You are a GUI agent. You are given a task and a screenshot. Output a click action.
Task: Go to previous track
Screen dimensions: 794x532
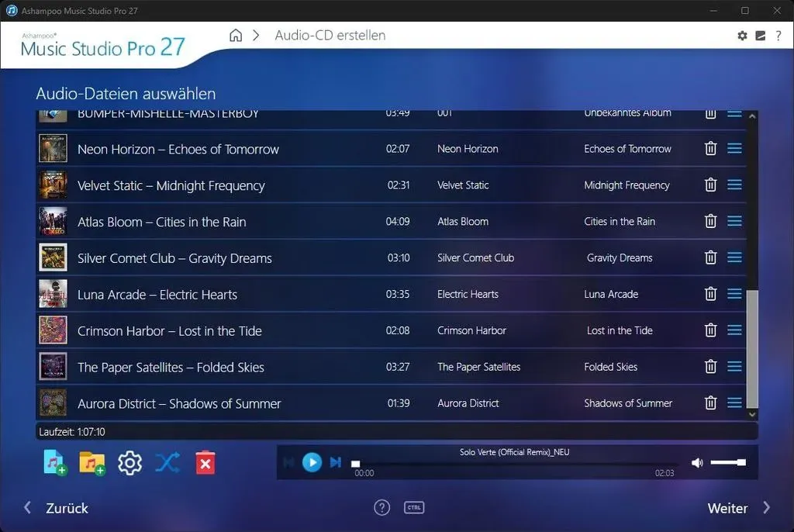point(289,462)
